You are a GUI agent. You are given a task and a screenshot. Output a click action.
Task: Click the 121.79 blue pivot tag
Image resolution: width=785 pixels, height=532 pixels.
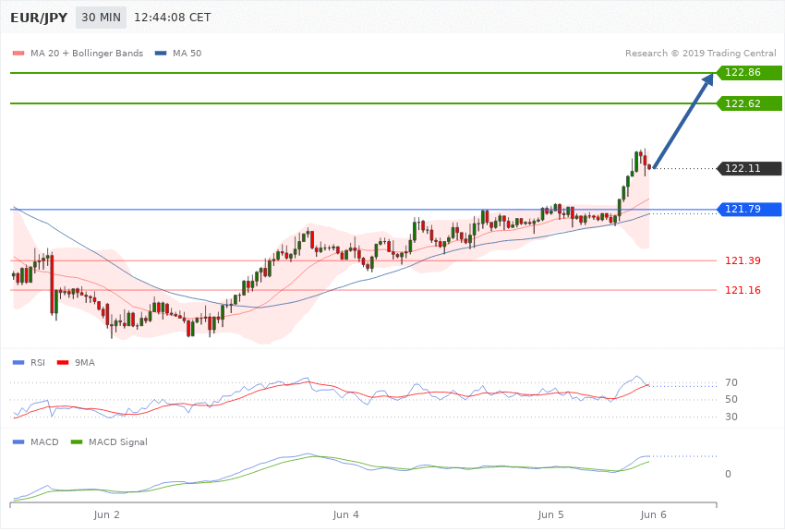point(750,209)
